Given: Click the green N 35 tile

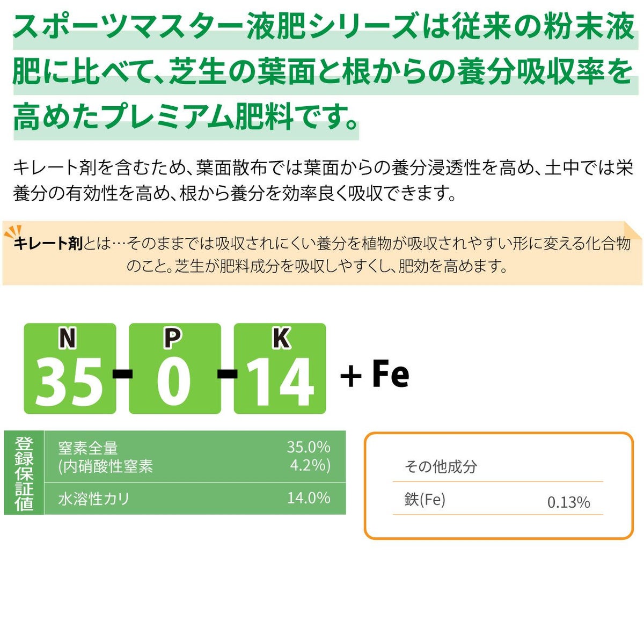Looking at the screenshot, I should [x=70, y=369].
